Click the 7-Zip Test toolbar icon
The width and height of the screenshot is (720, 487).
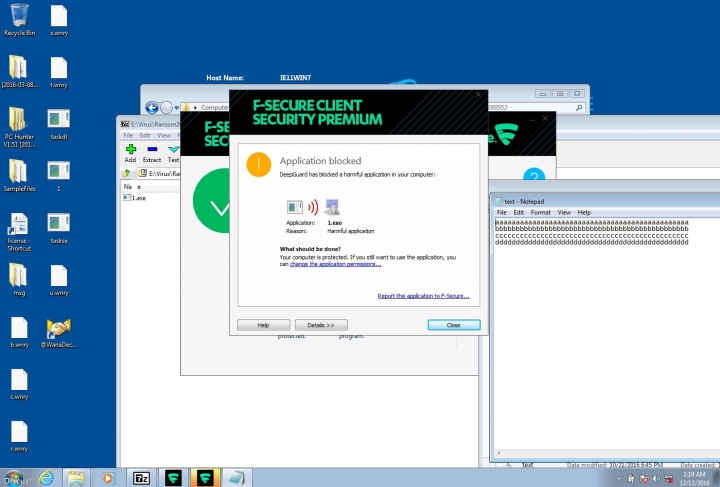173,153
